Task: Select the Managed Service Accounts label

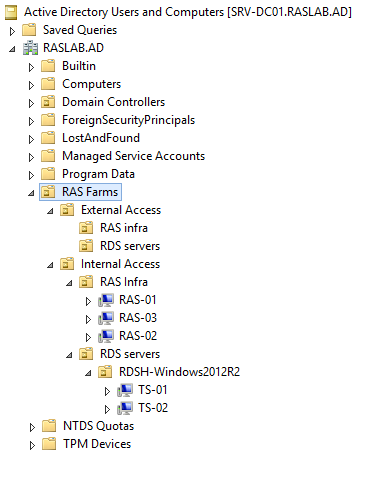Action: tap(134, 156)
